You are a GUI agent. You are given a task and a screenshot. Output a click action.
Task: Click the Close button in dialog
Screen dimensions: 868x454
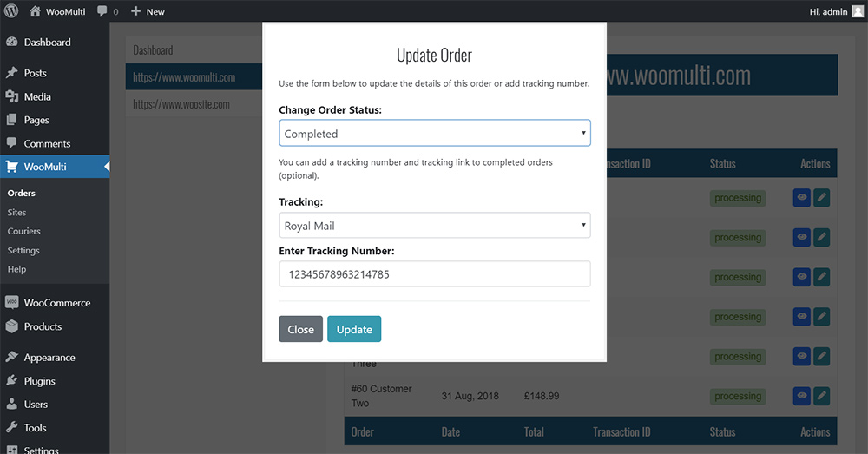point(300,329)
